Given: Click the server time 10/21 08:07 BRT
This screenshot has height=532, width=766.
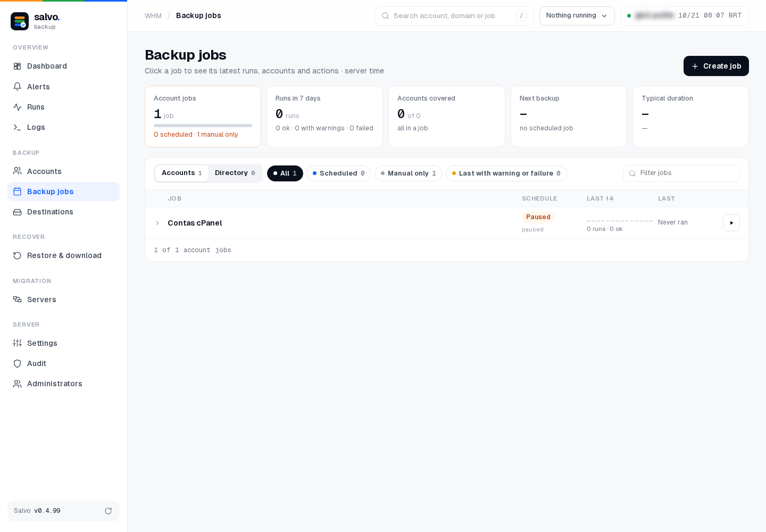Looking at the screenshot, I should tap(710, 16).
